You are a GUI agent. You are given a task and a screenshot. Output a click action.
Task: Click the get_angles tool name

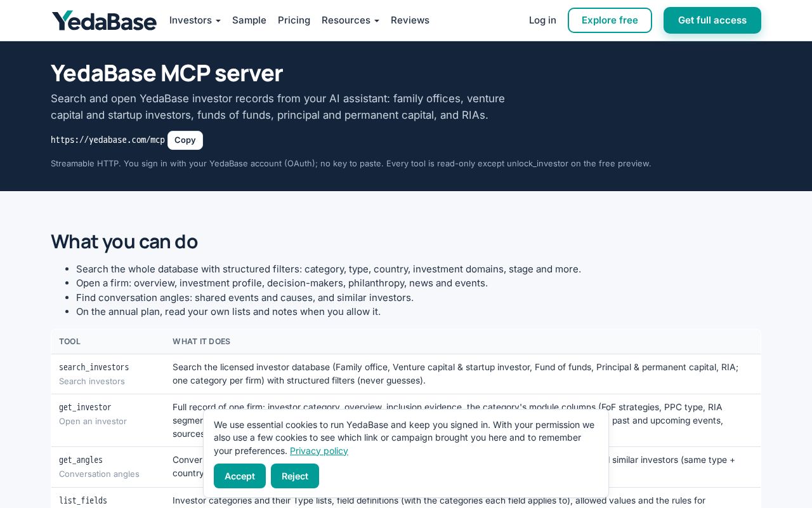coord(81,460)
